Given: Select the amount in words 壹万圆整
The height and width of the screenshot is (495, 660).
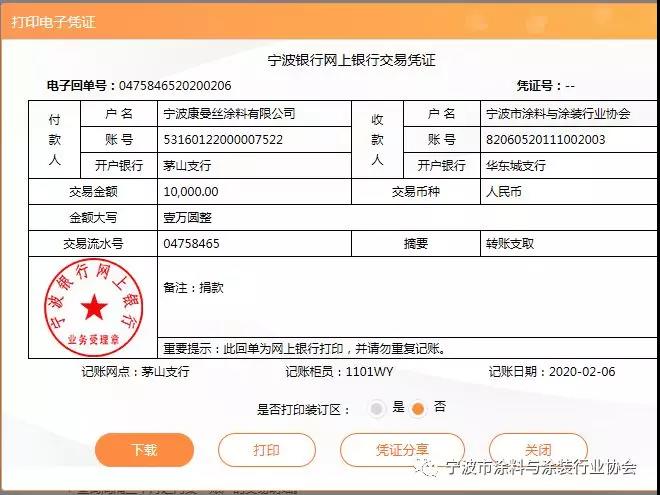Looking at the screenshot, I should (187, 217).
